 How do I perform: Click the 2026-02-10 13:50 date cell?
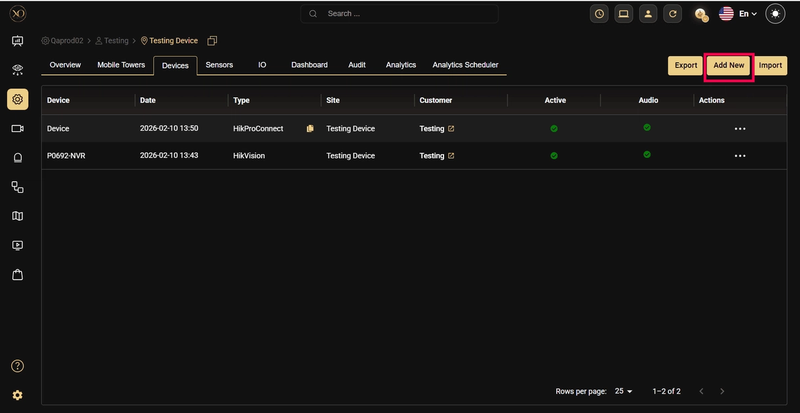[169, 129]
